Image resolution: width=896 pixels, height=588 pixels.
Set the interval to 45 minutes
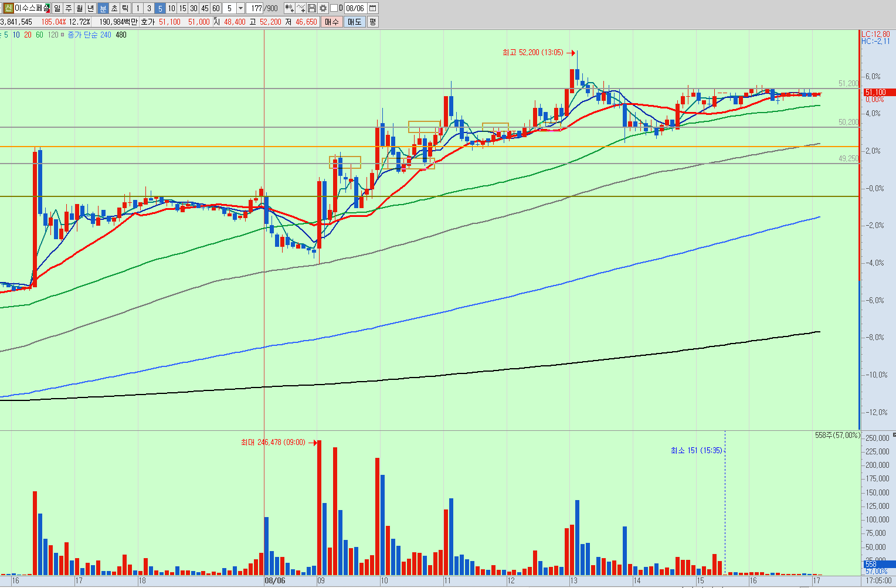tap(205, 8)
